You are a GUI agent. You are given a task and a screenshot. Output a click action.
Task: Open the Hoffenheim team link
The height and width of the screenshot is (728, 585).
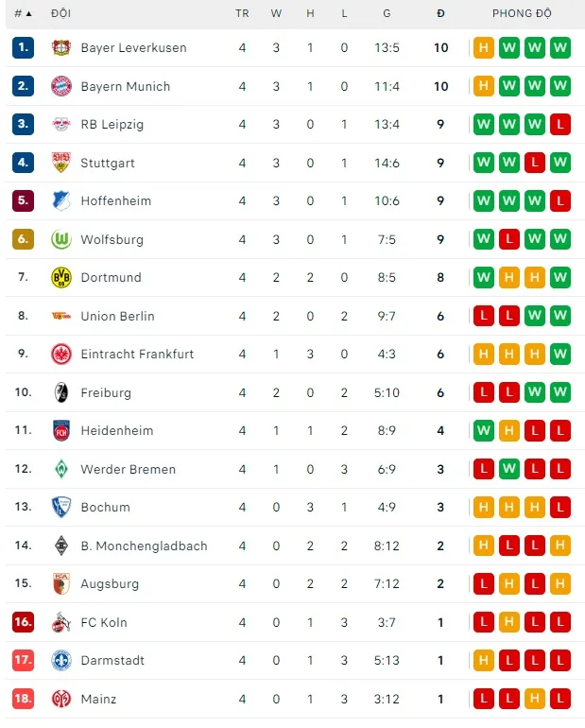pos(115,201)
